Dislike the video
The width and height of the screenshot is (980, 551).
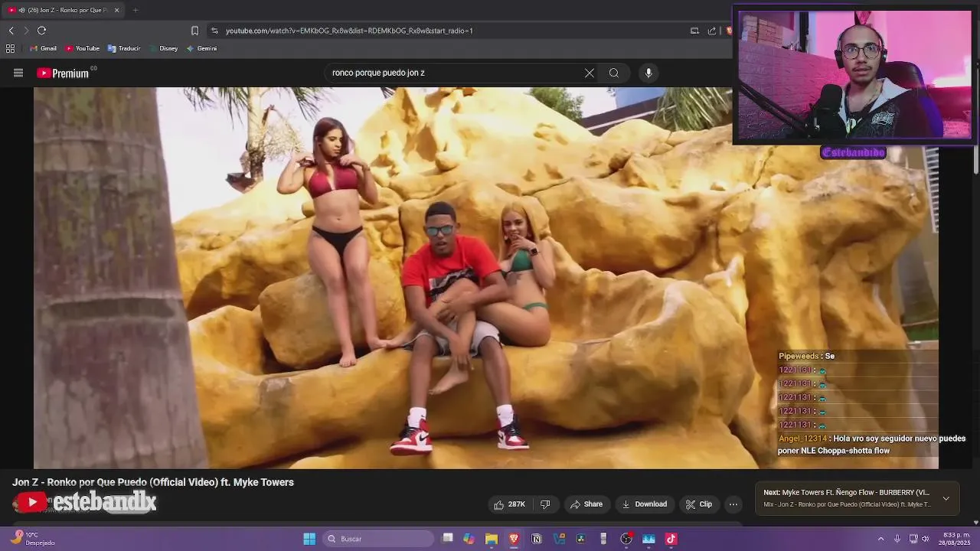pos(545,504)
